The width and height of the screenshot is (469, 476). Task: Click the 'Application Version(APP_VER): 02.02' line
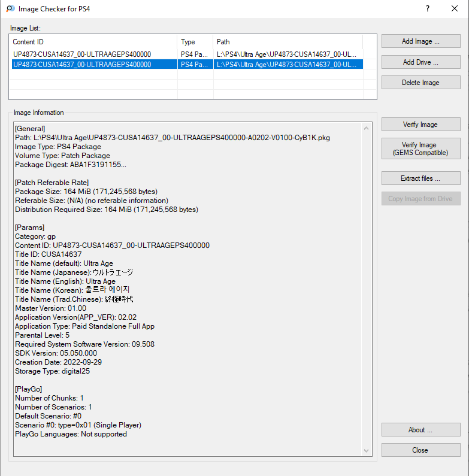pyautogui.click(x=76, y=317)
